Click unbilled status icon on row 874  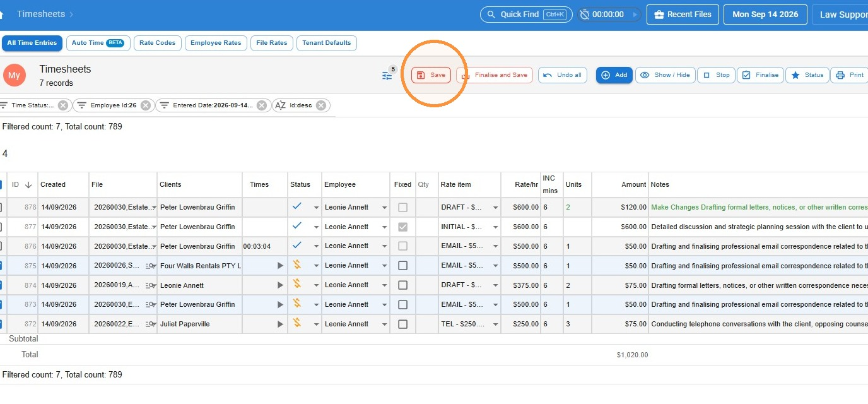pyautogui.click(x=297, y=284)
